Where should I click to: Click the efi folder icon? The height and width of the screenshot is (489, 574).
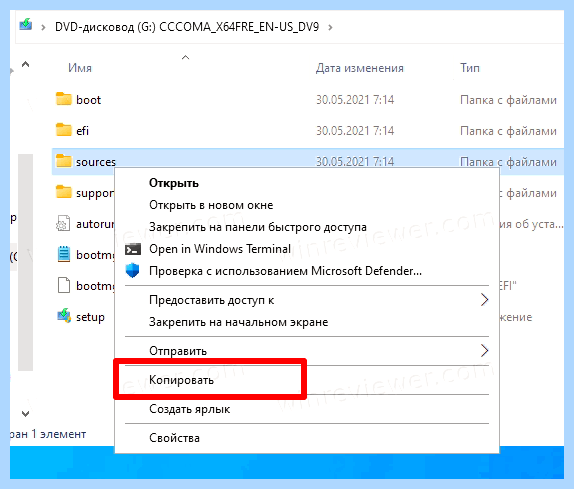click(x=64, y=130)
